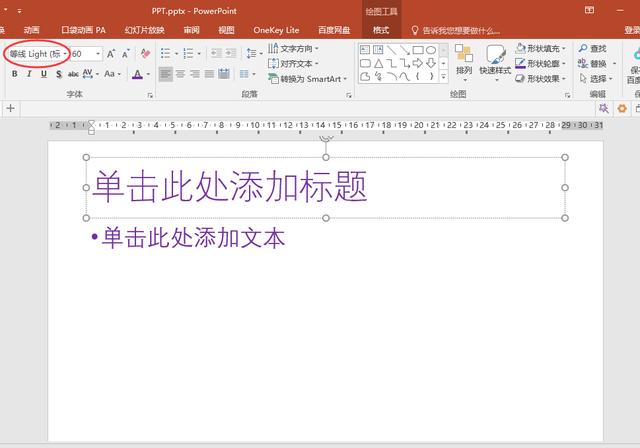Align text left

click(x=165, y=74)
